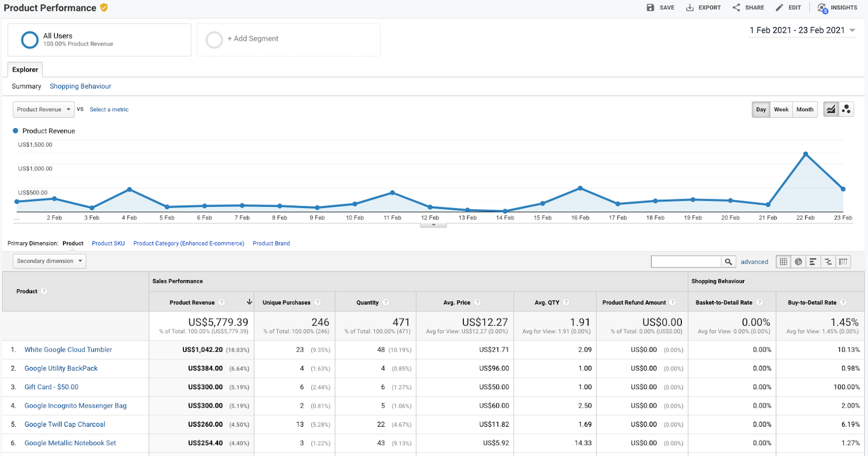The width and height of the screenshot is (868, 456).
Task: Sort by Product Revenue descending arrow
Action: click(250, 302)
